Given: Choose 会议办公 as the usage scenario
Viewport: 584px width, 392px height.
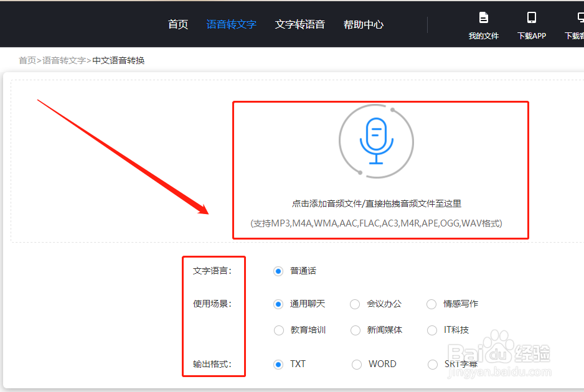Looking at the screenshot, I should point(355,304).
